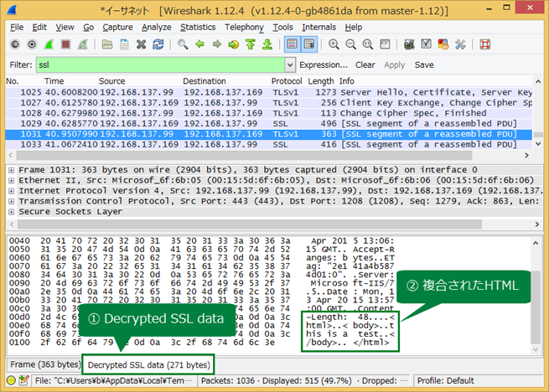Image resolution: width=549 pixels, height=392 pixels.
Task: Open Preferences (wrench icon)
Action: pyautogui.click(x=460, y=44)
